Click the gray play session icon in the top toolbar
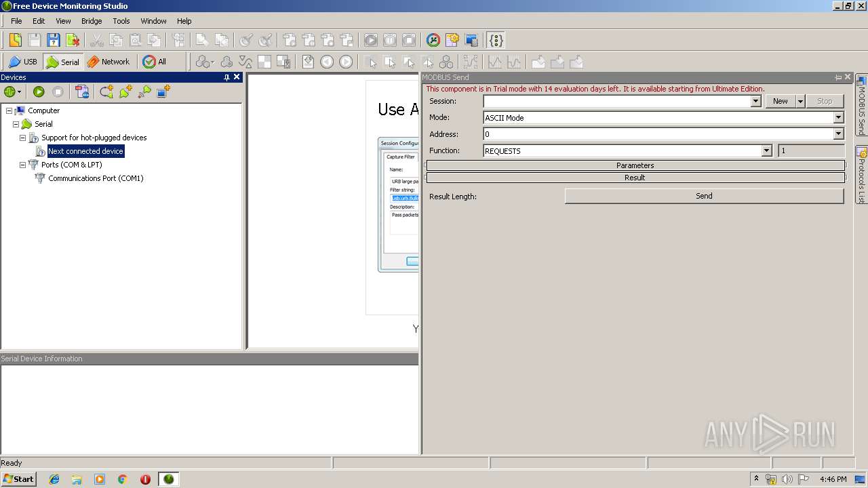868x488 pixels. point(371,40)
